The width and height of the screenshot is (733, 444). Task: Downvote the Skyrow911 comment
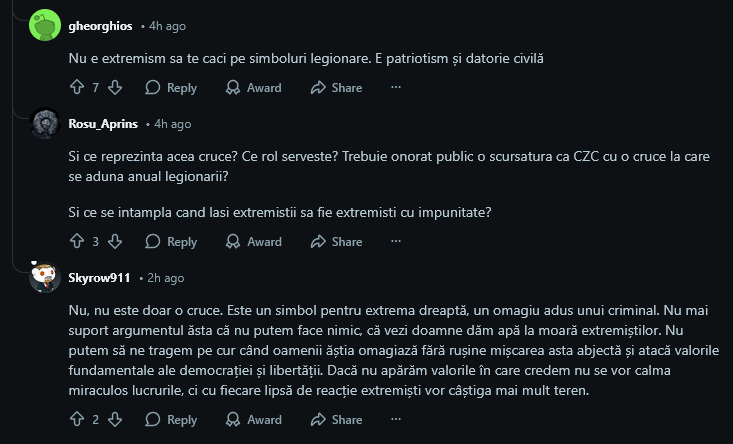tap(115, 420)
